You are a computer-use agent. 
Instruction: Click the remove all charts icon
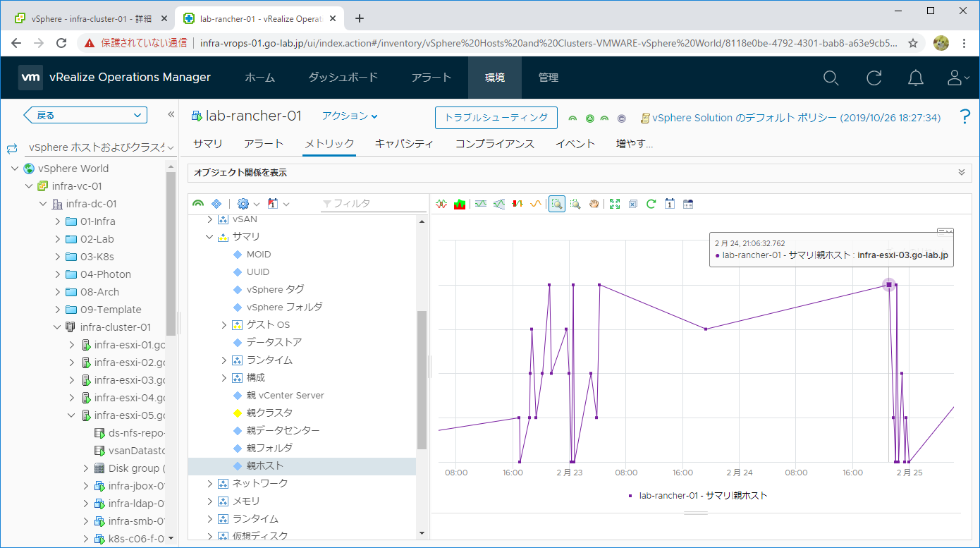[633, 204]
